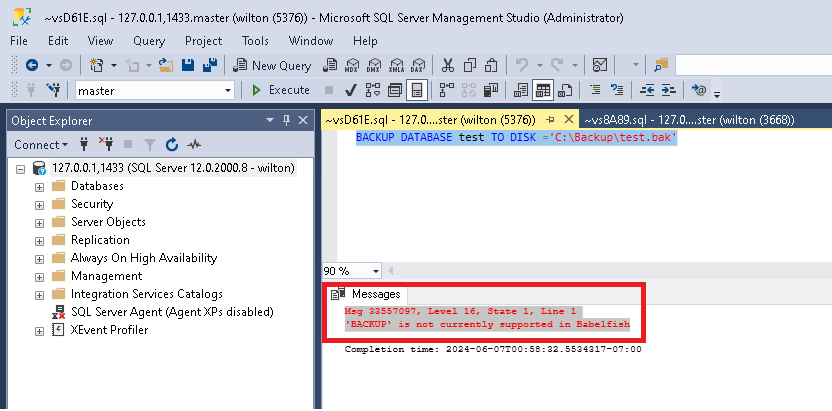The width and height of the screenshot is (832, 411).
Task: Click the Copy icon
Action: click(x=470, y=65)
